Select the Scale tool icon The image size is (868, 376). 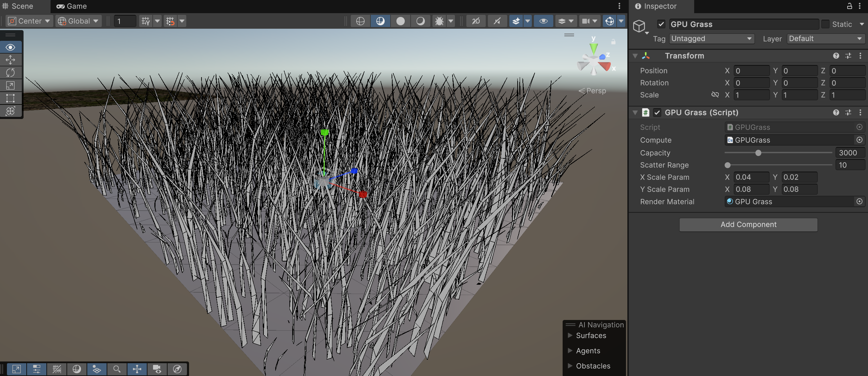(10, 85)
